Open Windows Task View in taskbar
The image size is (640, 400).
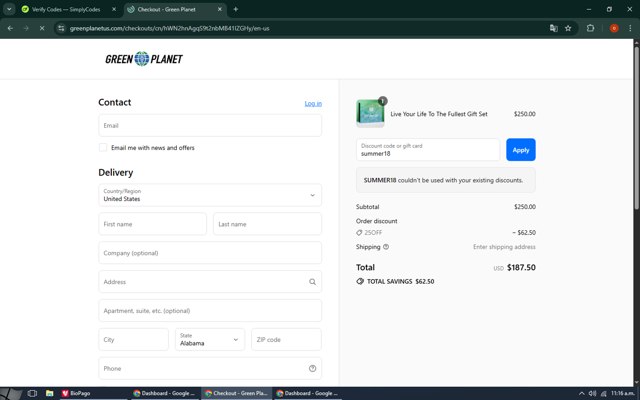click(x=32, y=393)
